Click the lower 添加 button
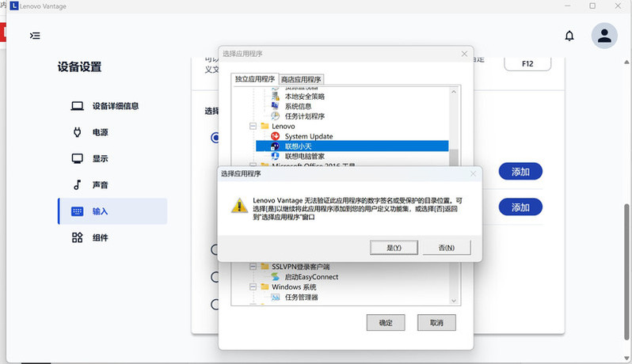632x364 pixels. pyautogui.click(x=520, y=207)
